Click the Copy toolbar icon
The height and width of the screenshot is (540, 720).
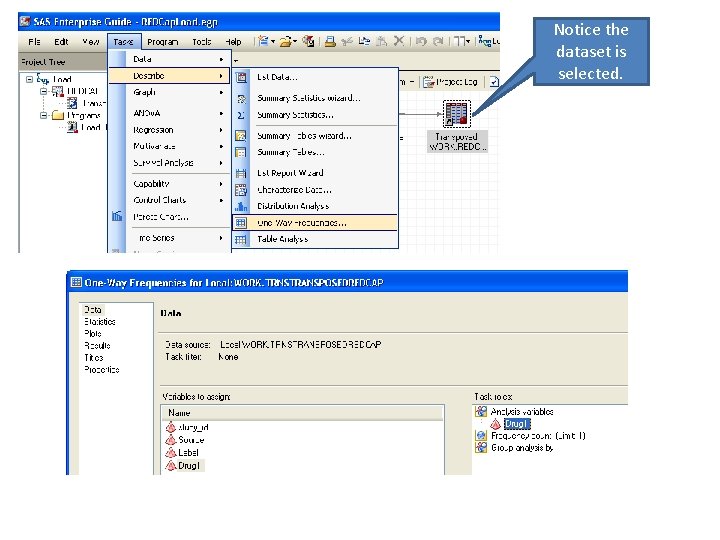(364, 41)
